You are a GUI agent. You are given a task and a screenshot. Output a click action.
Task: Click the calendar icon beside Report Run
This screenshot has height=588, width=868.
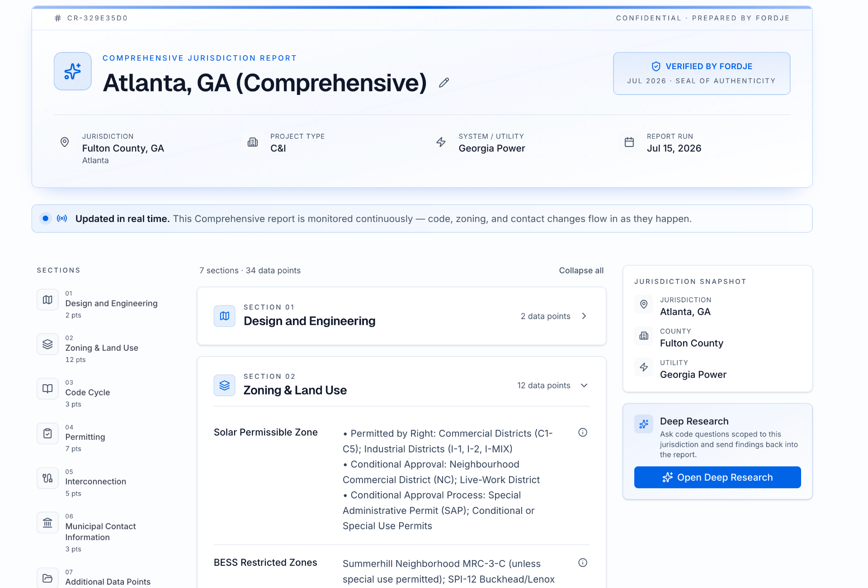[x=629, y=142]
